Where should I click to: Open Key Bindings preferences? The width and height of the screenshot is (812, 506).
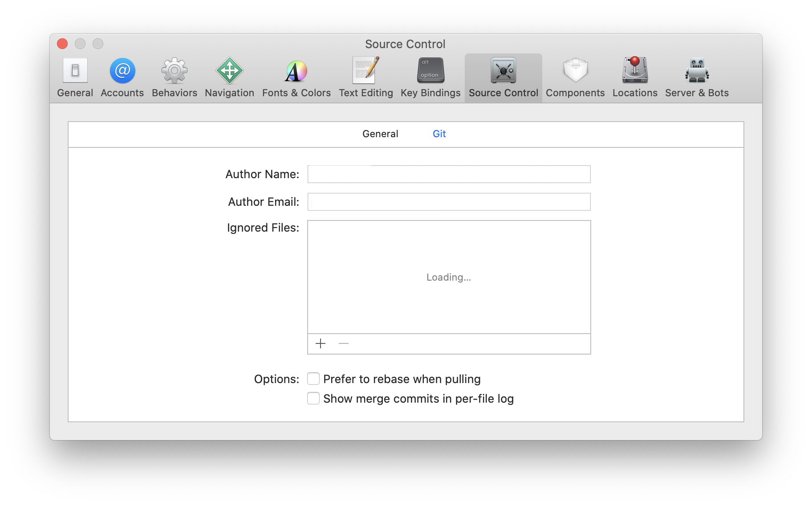(x=430, y=78)
